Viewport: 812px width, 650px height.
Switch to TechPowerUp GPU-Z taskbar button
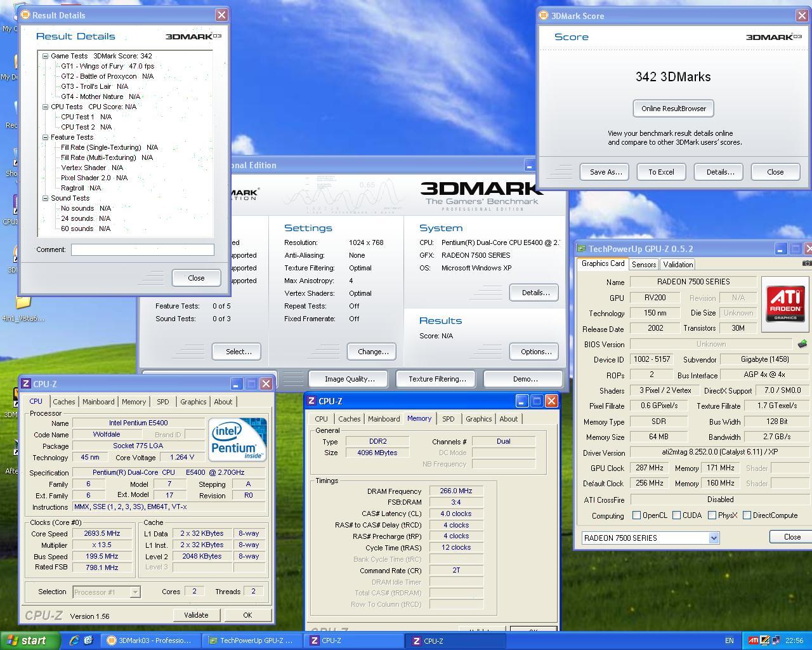pyautogui.click(x=252, y=640)
